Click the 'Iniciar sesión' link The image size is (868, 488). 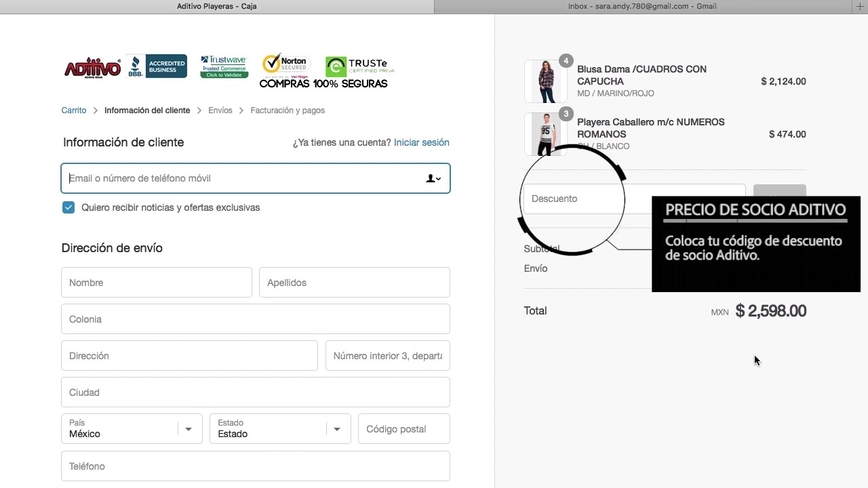[422, 142]
